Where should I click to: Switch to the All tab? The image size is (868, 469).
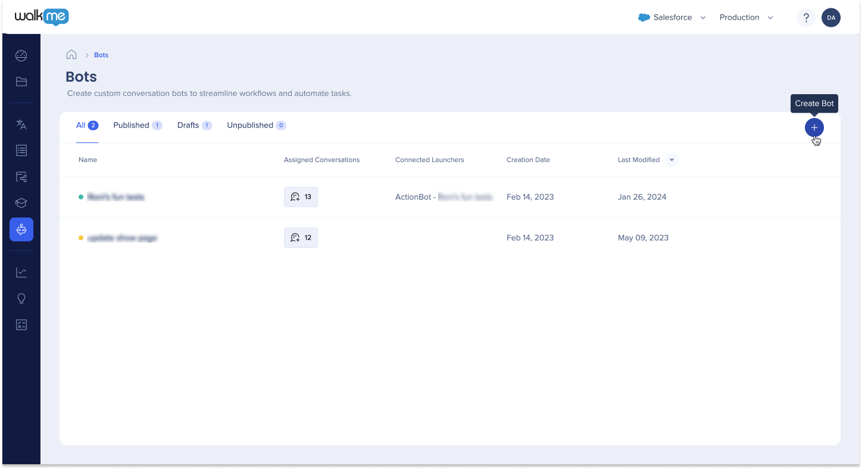(87, 126)
